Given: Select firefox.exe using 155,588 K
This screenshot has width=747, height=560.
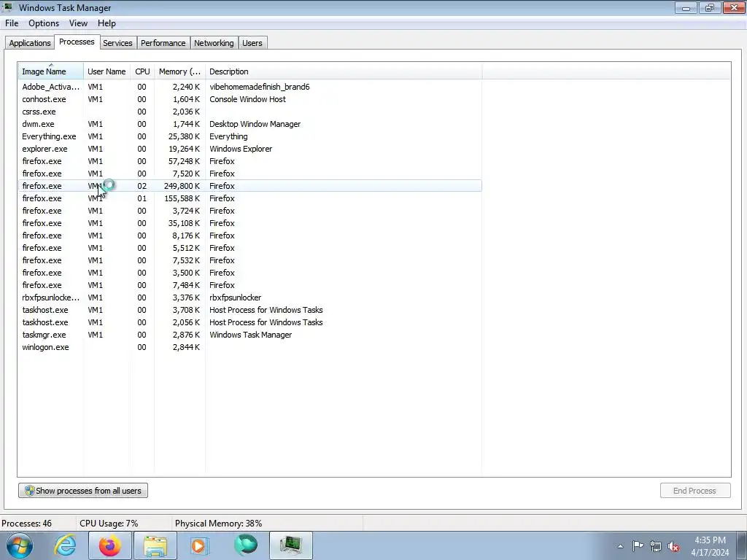Looking at the screenshot, I should [250, 198].
